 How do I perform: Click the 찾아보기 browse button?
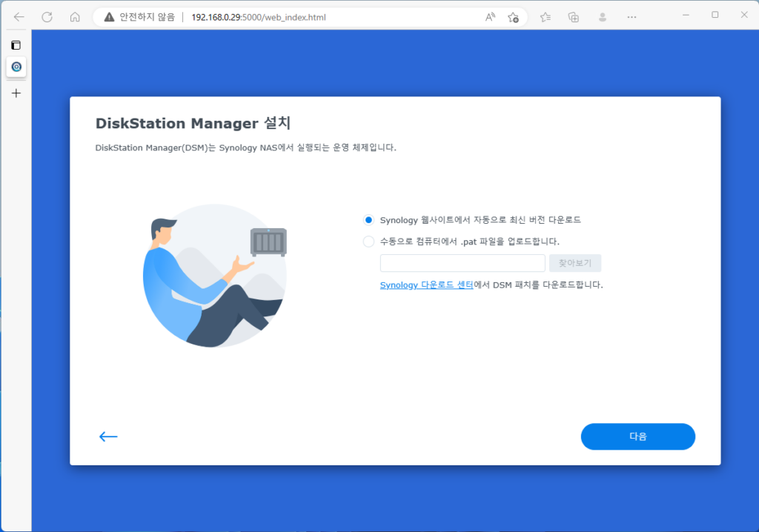click(575, 263)
